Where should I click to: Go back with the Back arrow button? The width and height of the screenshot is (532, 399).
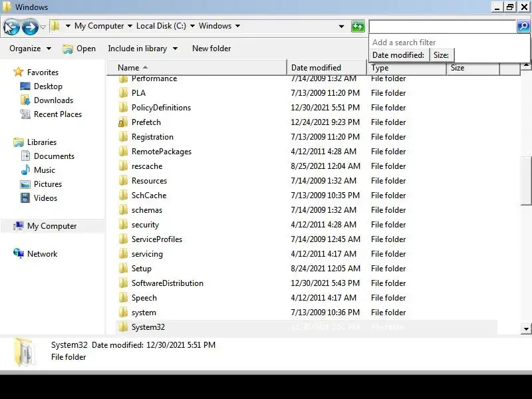(x=11, y=27)
